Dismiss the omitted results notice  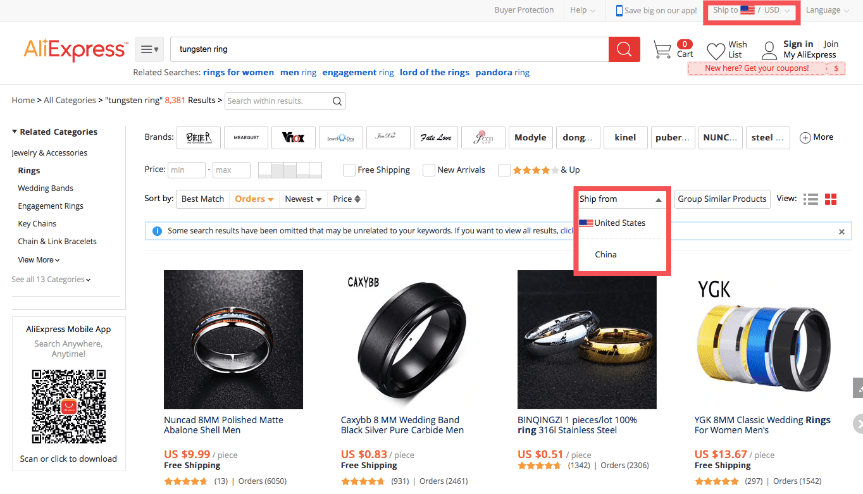click(843, 231)
